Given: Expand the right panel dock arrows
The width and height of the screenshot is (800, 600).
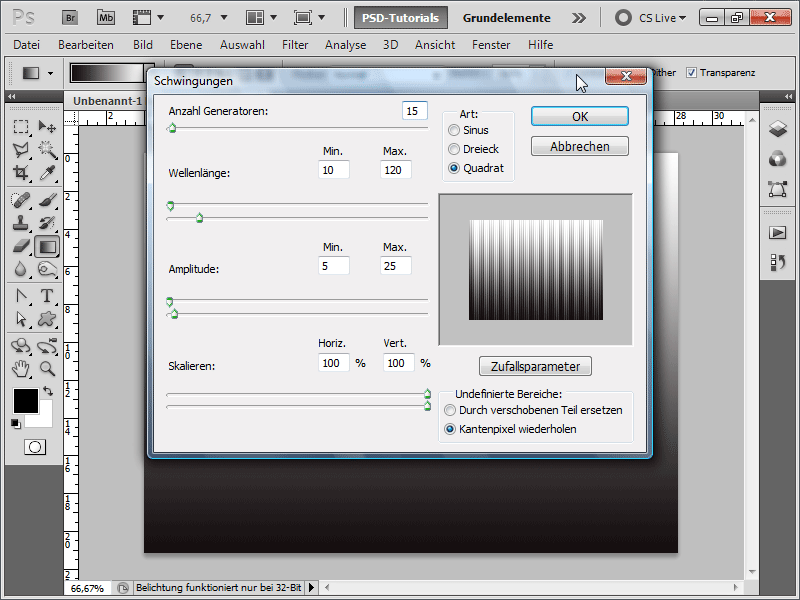Looking at the screenshot, I should (x=788, y=96).
